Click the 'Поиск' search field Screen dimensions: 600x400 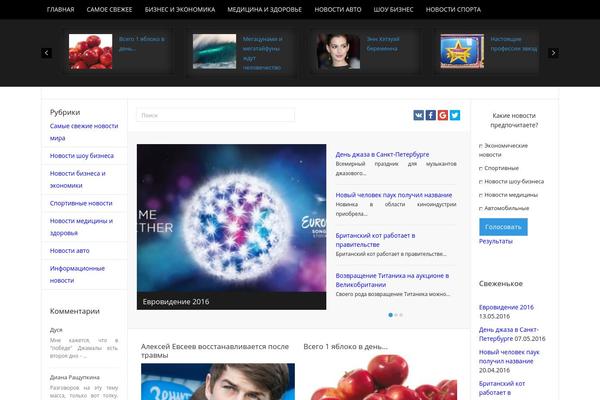[x=216, y=115]
